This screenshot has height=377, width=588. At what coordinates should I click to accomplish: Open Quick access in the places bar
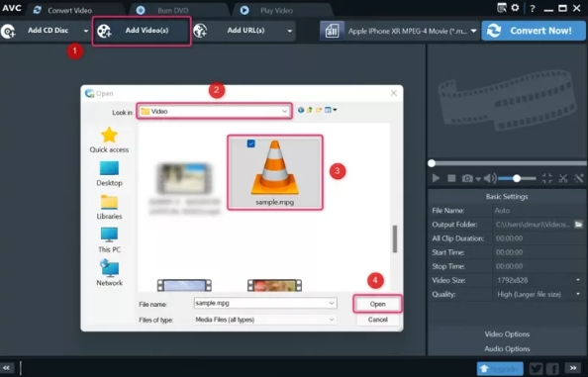[x=109, y=141]
